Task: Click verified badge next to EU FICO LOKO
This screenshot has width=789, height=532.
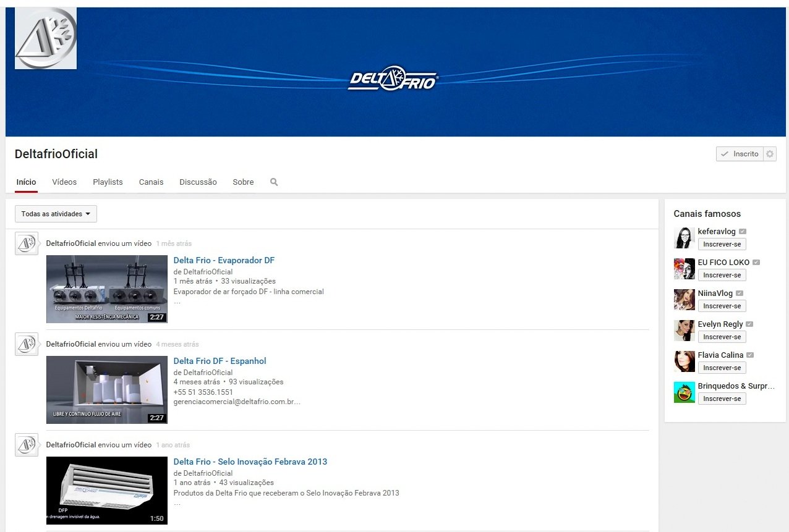Action: click(756, 263)
